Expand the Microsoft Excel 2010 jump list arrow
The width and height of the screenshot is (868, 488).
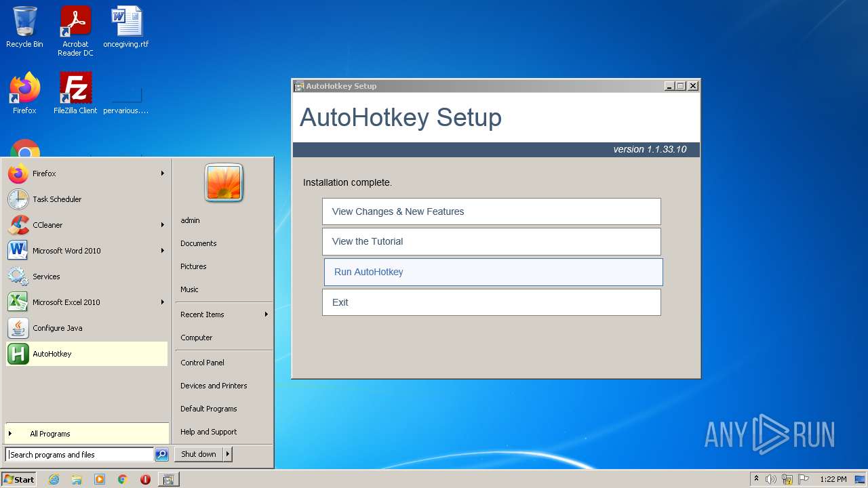[163, 302]
